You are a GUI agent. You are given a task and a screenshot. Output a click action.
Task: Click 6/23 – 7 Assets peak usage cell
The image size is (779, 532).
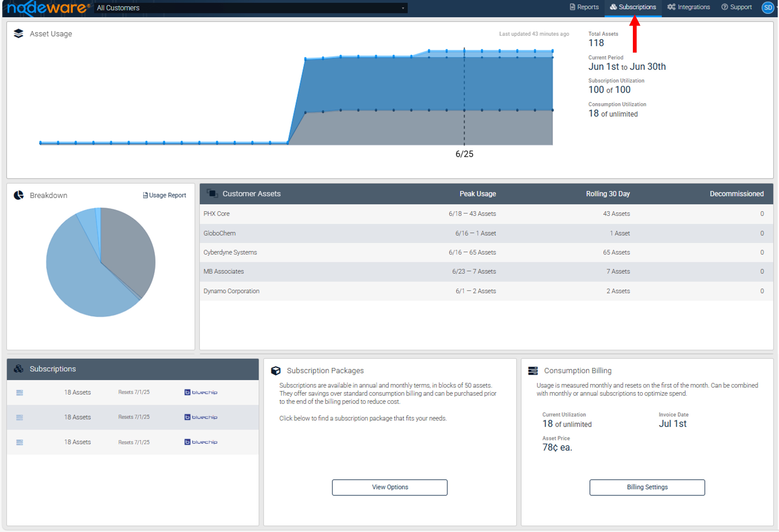point(474,272)
